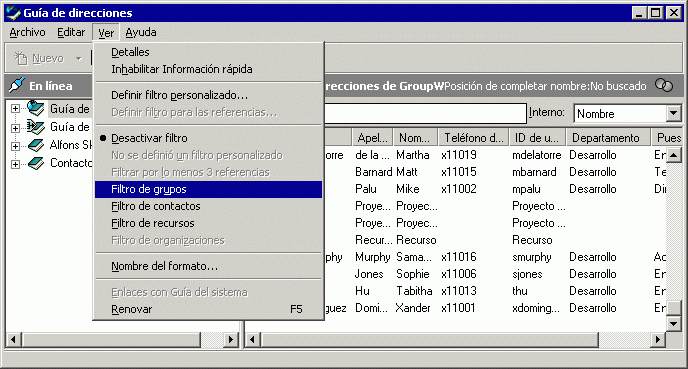The image size is (688, 369).
Task: Open the Archivo menu
Action: pyautogui.click(x=27, y=32)
